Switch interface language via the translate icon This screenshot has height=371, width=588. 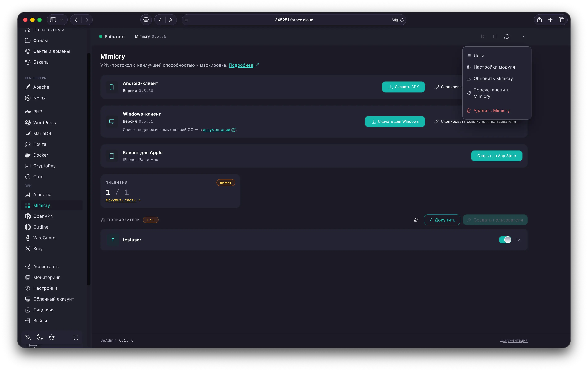(28, 337)
